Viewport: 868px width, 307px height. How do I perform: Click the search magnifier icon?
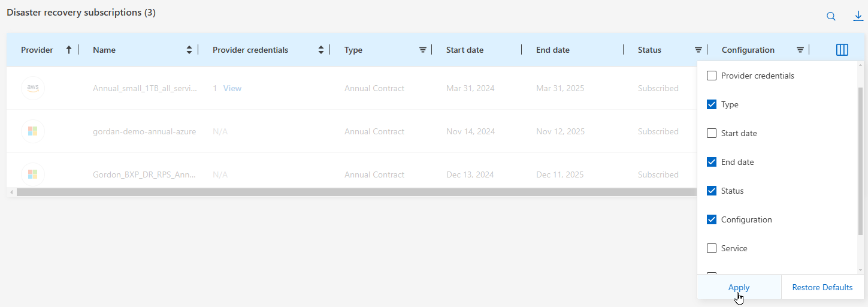pyautogui.click(x=831, y=17)
